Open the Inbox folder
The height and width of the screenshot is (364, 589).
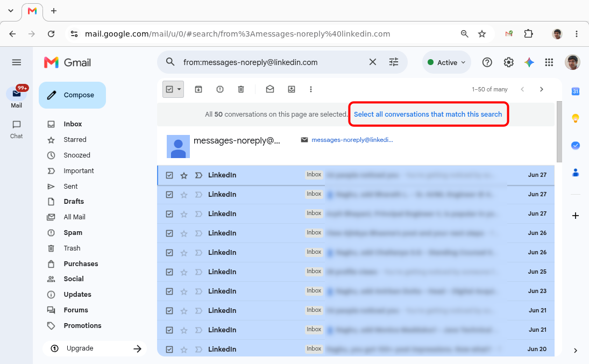(73, 124)
